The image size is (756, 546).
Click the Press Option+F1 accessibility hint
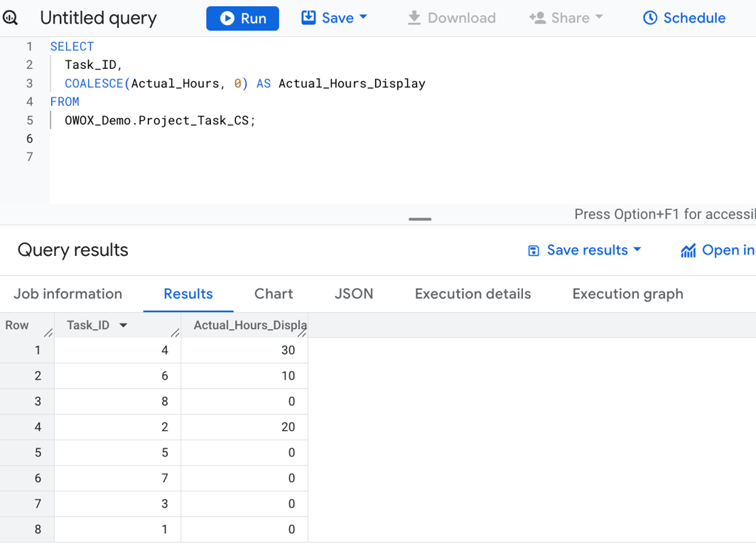click(x=665, y=214)
